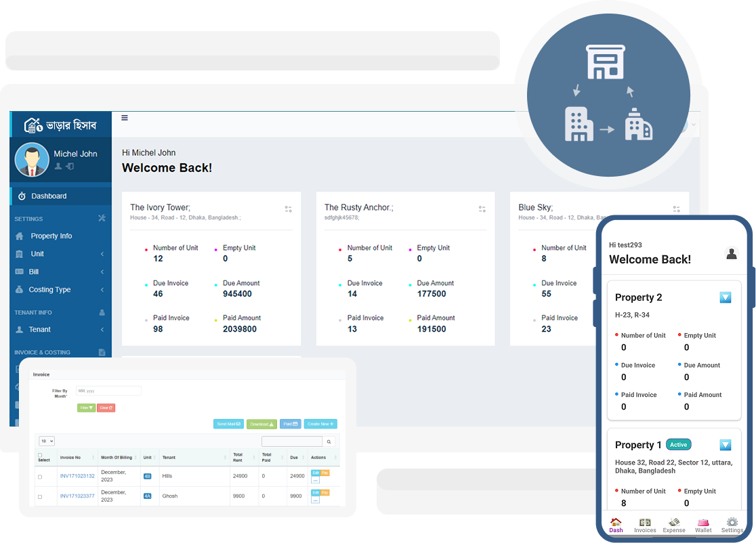Tick the Select all invoices checkbox
Image resolution: width=756 pixels, height=543 pixels.
tap(40, 455)
